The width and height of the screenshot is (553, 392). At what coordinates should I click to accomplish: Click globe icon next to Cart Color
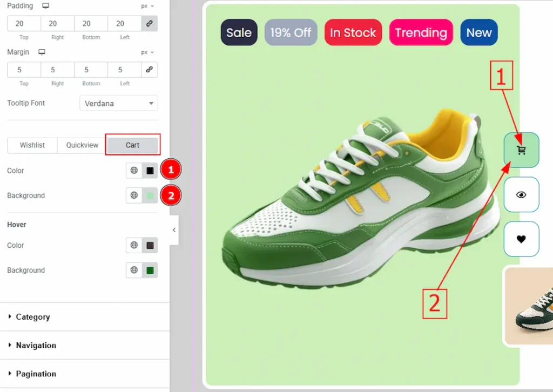(134, 171)
